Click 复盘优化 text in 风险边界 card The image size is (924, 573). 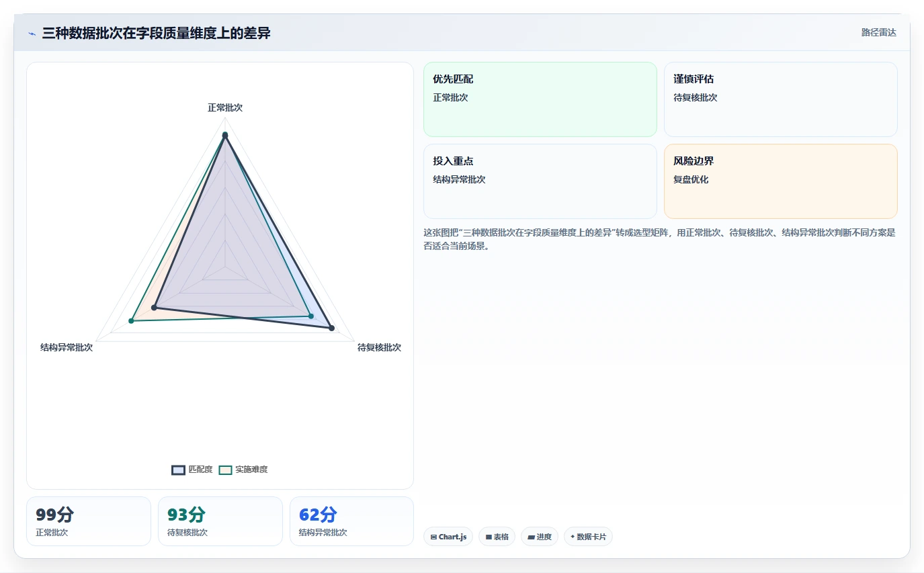pyautogui.click(x=691, y=179)
